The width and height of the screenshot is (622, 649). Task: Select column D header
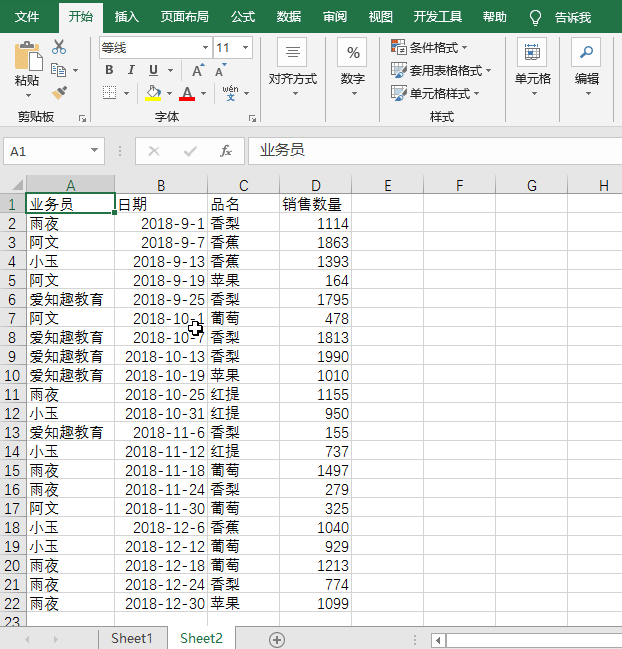(x=315, y=185)
